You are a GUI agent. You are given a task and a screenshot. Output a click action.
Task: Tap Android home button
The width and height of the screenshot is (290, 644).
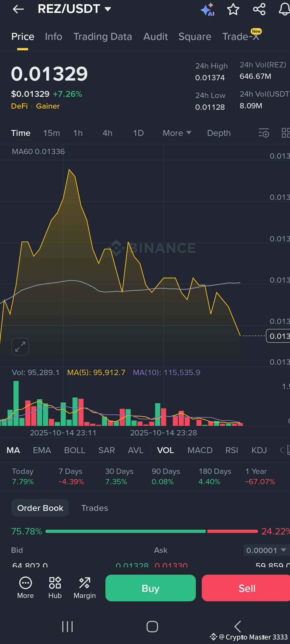pyautogui.click(x=152, y=626)
